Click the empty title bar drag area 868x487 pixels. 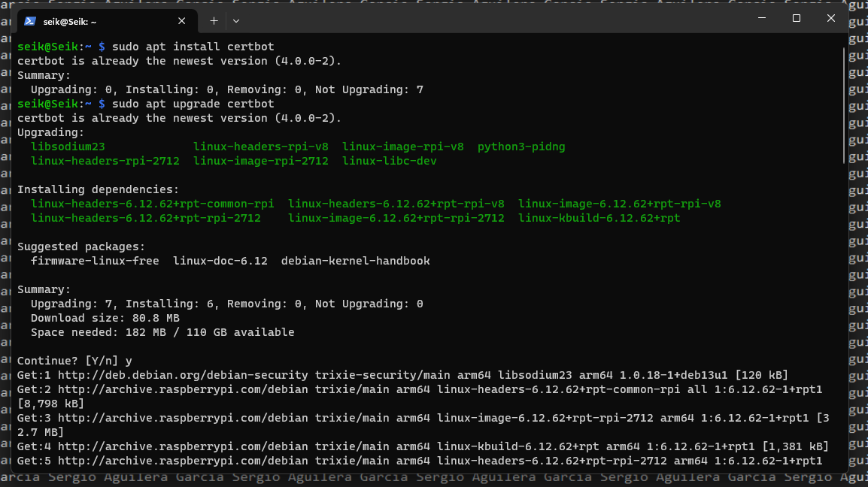[x=489, y=20]
